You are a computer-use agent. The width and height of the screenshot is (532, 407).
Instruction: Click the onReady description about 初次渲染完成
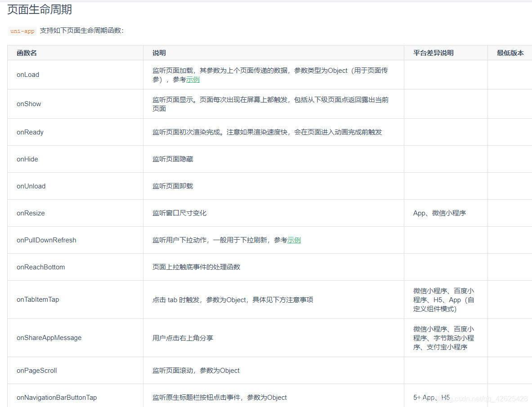[267, 132]
